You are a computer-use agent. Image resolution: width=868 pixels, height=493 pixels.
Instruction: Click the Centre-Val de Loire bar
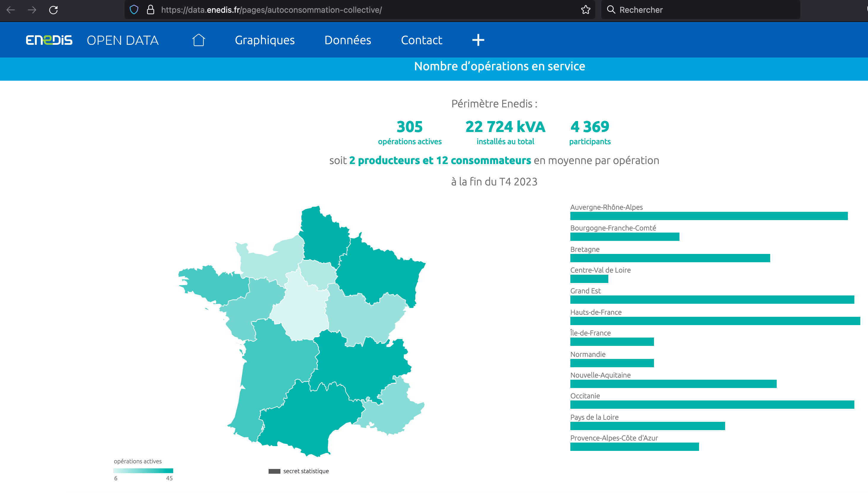tap(589, 279)
